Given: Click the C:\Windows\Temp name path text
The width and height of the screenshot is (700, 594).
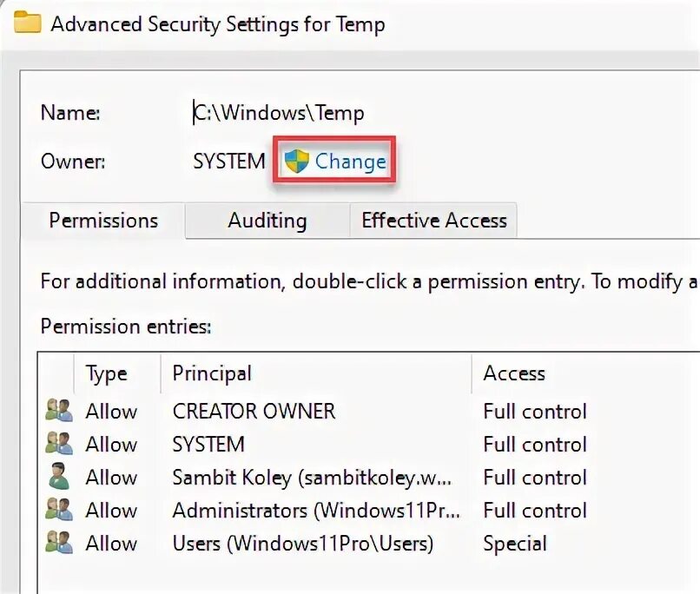Looking at the screenshot, I should coord(278,113).
